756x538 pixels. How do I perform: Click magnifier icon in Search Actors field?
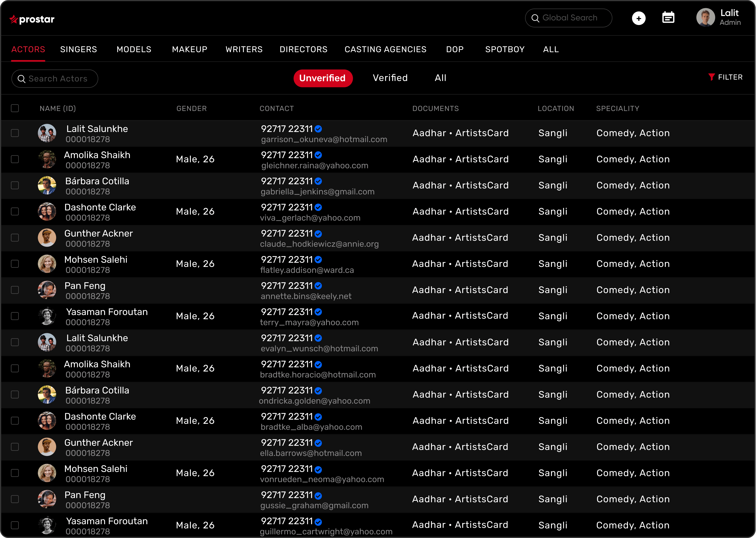[x=22, y=79]
